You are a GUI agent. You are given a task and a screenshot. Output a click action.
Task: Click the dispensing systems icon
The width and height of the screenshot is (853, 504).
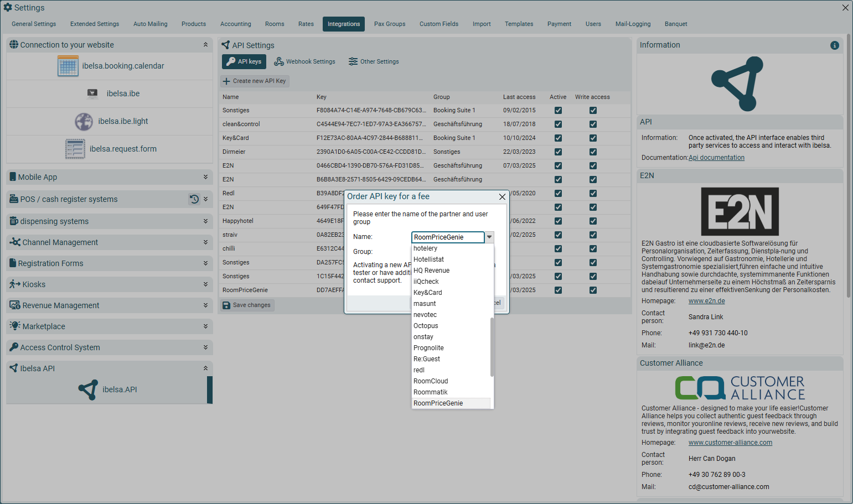14,221
